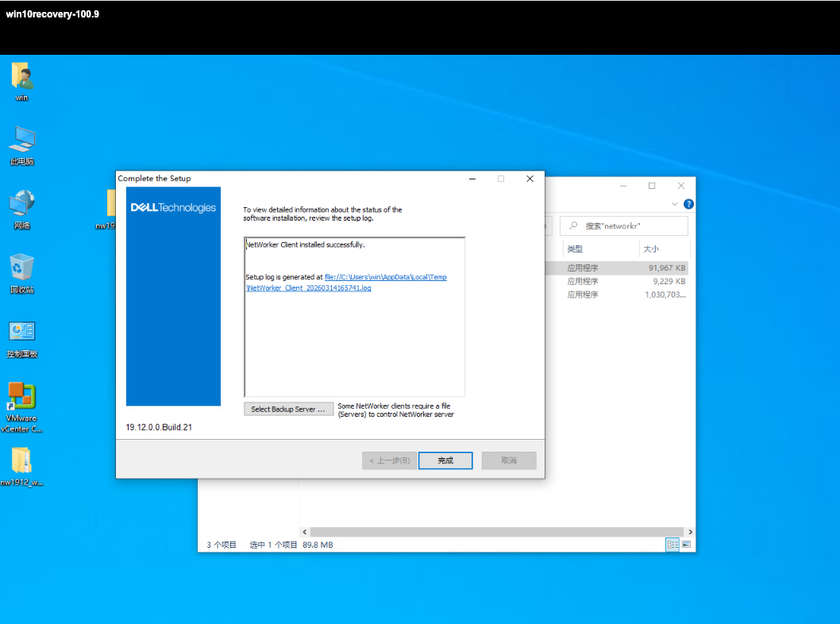Open the 回收站 recycle bin icon

pyautogui.click(x=21, y=274)
